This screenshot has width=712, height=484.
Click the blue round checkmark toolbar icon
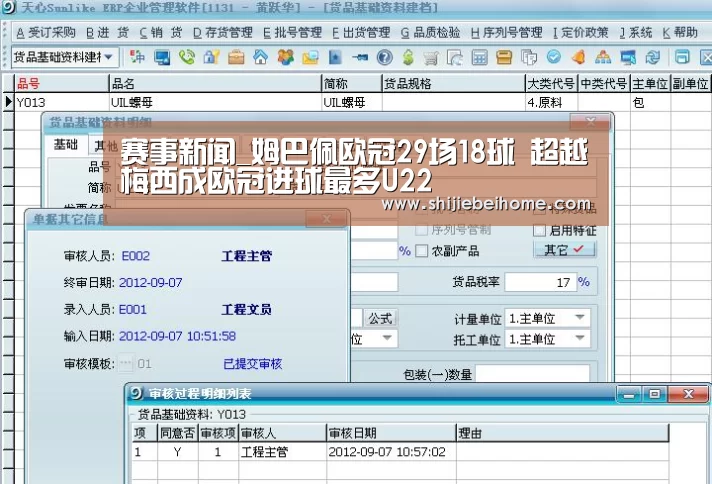click(554, 57)
